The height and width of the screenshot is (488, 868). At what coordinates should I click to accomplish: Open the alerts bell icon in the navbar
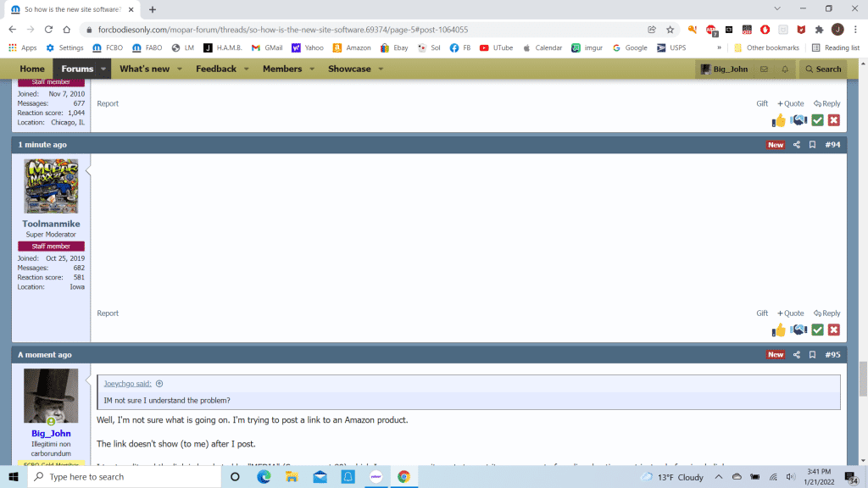pos(785,69)
